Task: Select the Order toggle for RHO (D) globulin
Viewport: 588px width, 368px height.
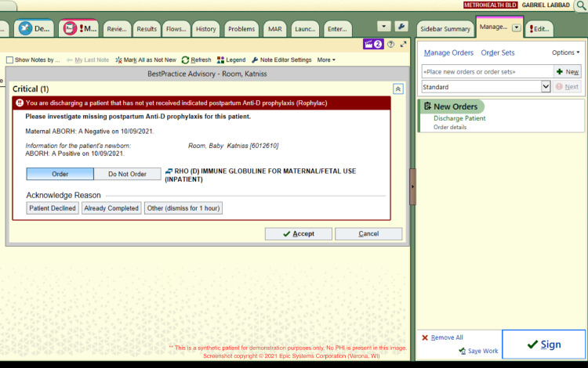Action: [x=60, y=174]
